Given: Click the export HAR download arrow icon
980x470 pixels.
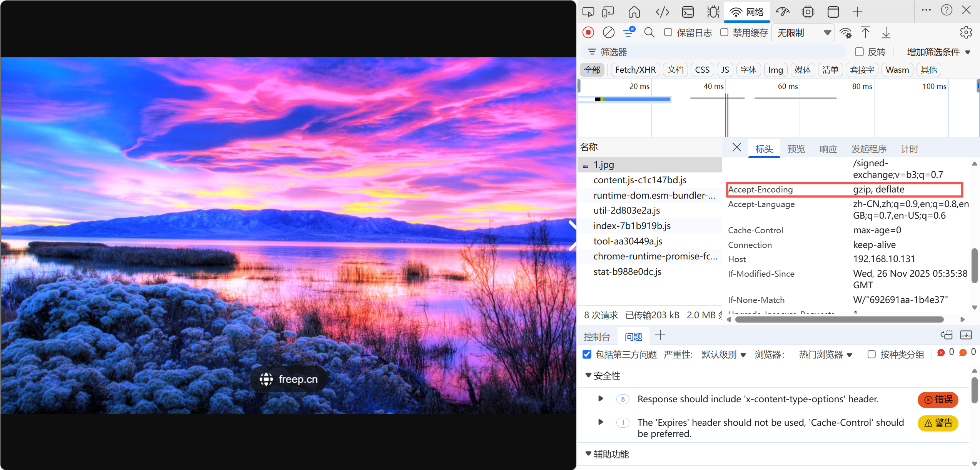Looking at the screenshot, I should [x=886, y=32].
